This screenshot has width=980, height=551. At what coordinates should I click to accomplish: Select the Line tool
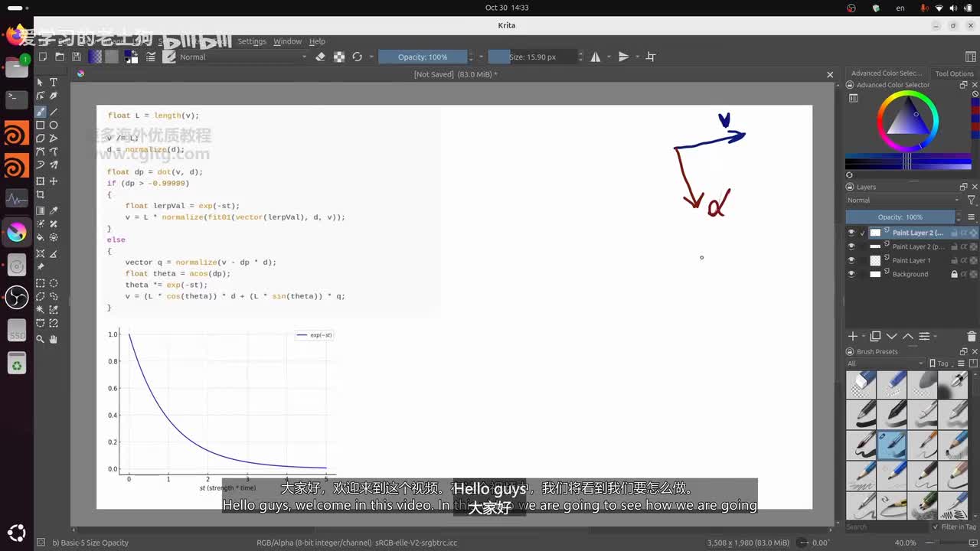point(54,112)
